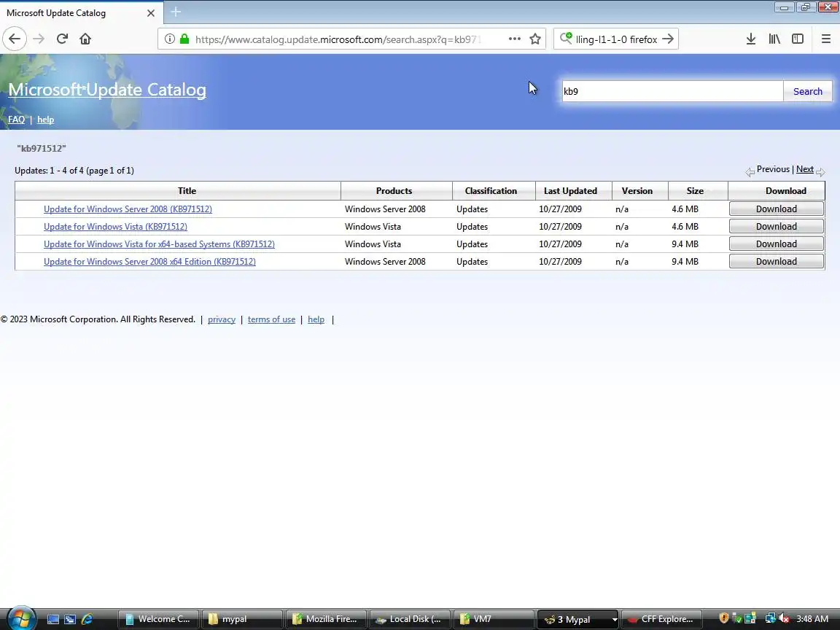Image resolution: width=840 pixels, height=630 pixels.
Task: Download the Vista x64-based Systems update
Action: (777, 244)
